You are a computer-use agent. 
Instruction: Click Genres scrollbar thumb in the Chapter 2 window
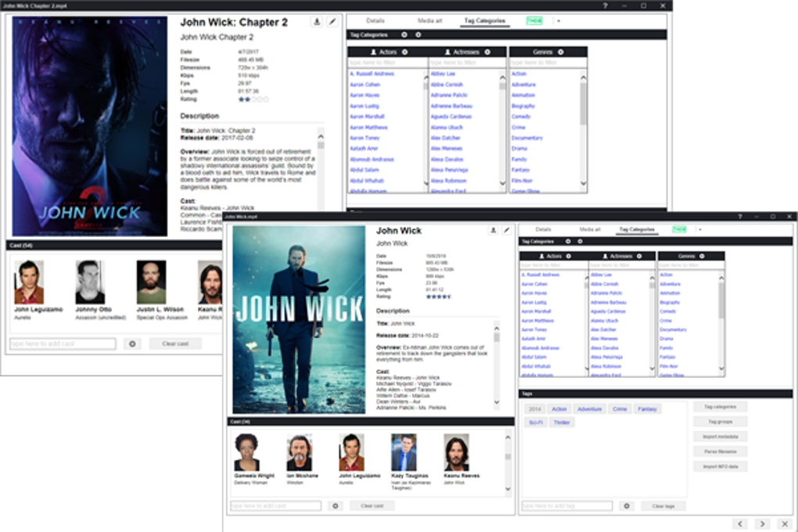click(583, 103)
